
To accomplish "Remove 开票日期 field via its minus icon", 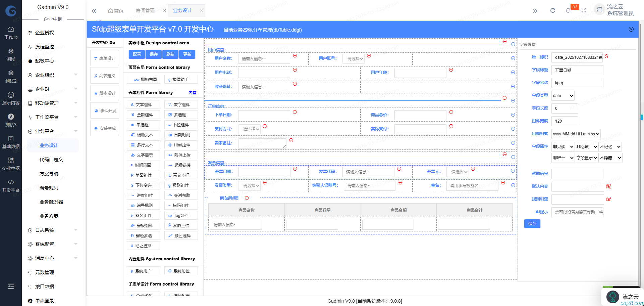I will [295, 169].
